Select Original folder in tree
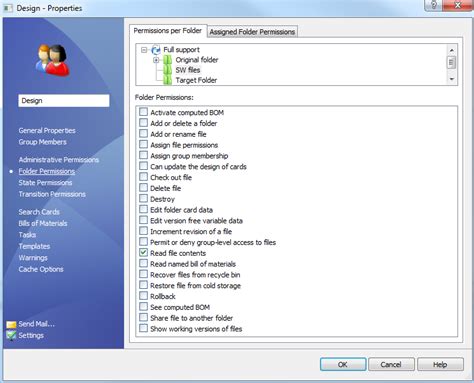 click(x=197, y=60)
